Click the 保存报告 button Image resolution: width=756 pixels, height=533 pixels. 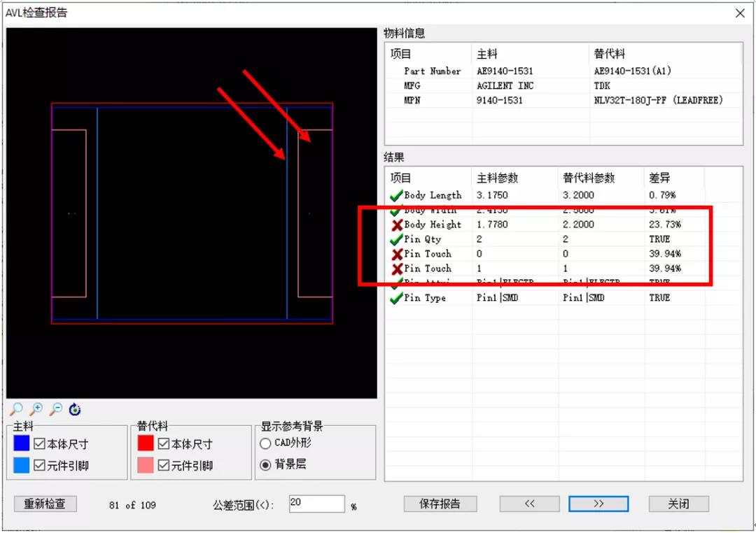[x=440, y=504]
